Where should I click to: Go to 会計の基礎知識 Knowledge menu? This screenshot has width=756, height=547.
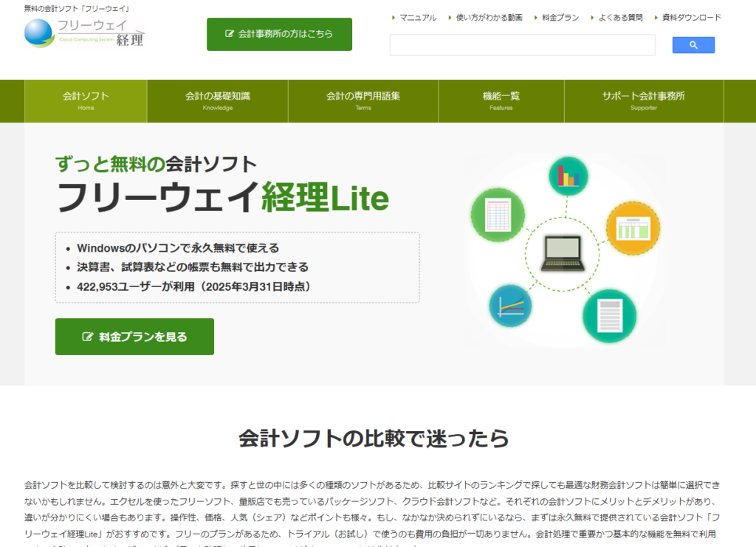click(218, 101)
